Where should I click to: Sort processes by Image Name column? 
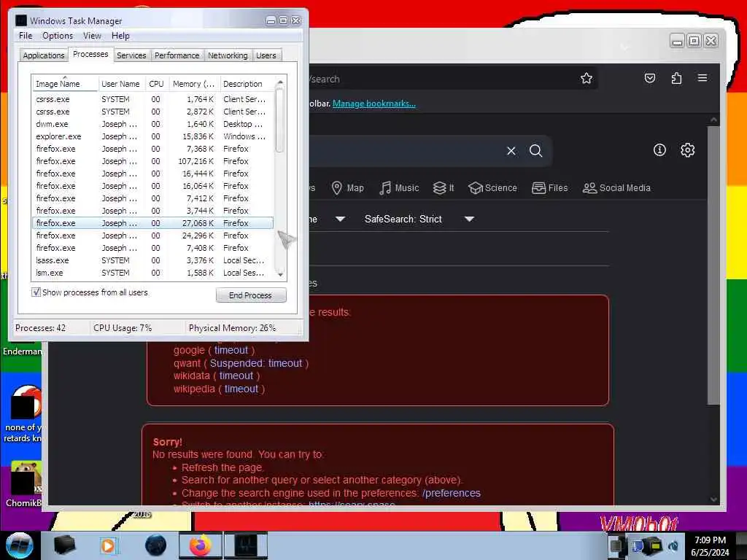point(65,84)
